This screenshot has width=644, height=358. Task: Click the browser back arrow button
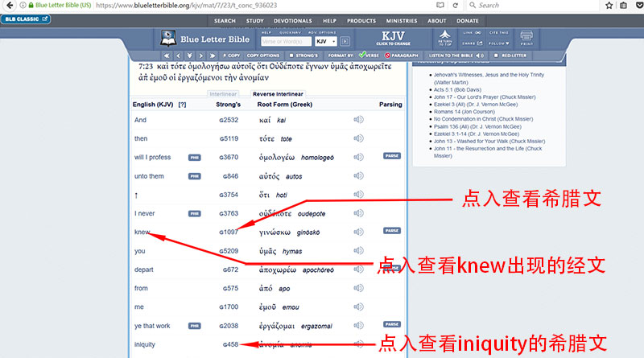[9, 6]
